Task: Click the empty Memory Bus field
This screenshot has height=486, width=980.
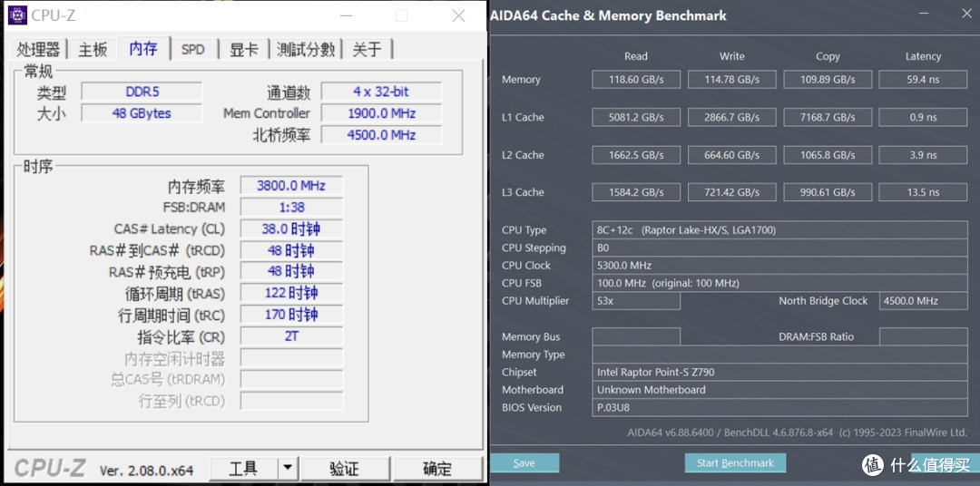Action: point(636,336)
